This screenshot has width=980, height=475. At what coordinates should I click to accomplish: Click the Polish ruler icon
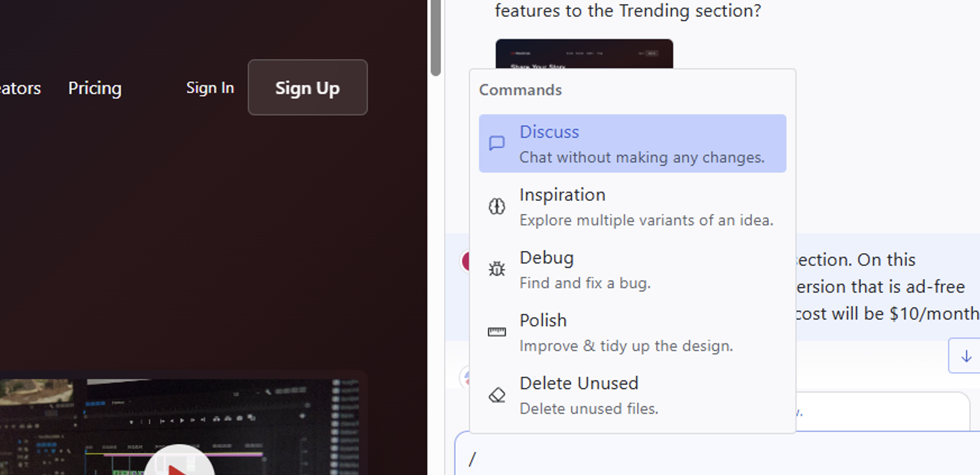click(496, 332)
